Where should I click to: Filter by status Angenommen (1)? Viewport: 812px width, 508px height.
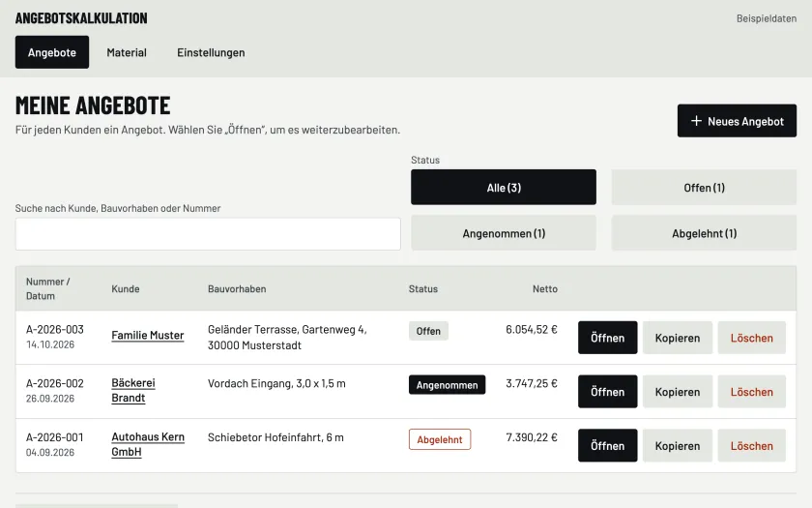(x=504, y=233)
